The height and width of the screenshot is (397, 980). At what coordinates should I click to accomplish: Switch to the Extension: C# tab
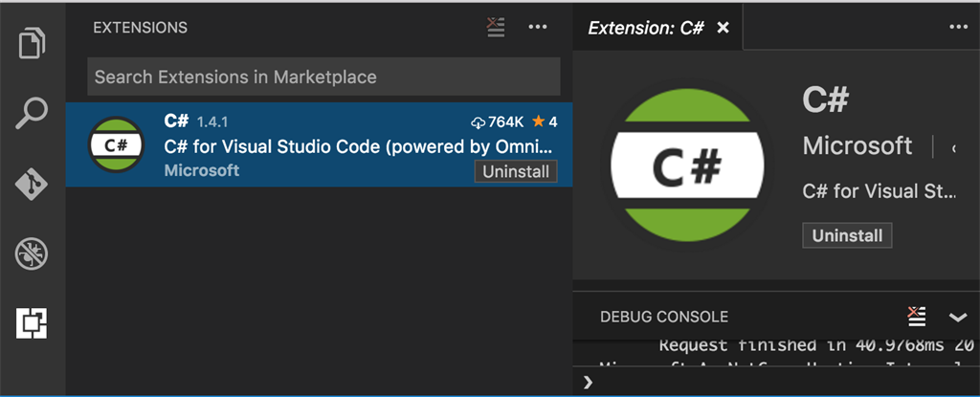coord(646,28)
